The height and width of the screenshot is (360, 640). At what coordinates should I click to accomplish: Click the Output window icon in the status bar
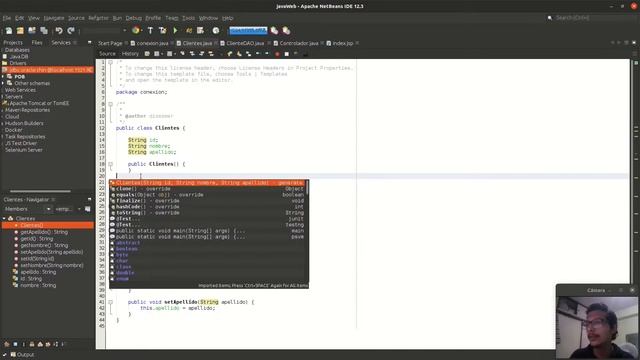click(13, 355)
